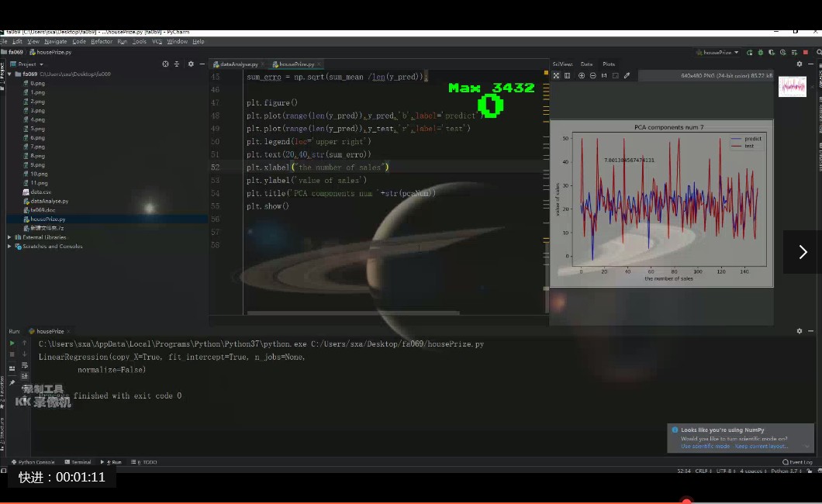Switch to Data tab in SciView
This screenshot has height=504, width=822.
click(586, 64)
